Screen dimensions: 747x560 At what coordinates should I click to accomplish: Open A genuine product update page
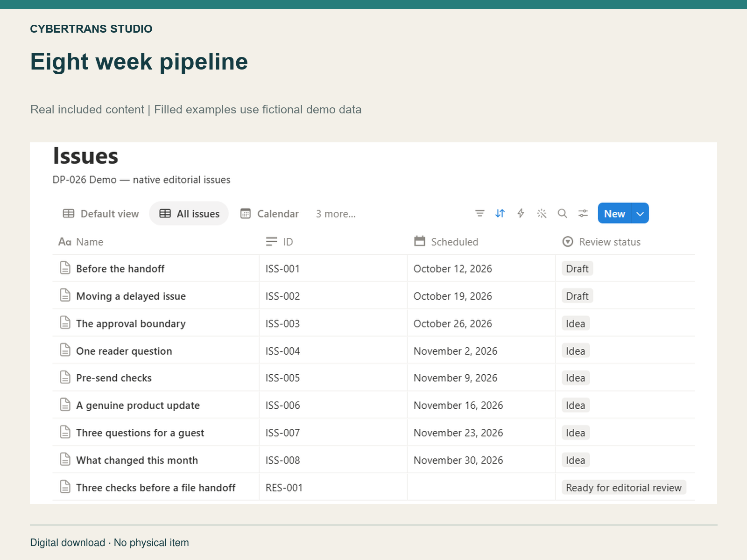click(x=138, y=406)
